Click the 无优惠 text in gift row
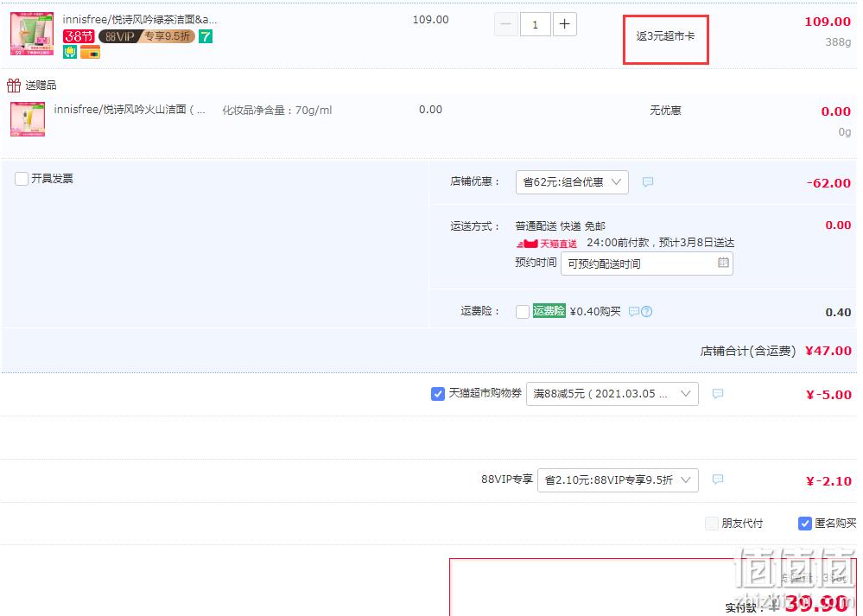This screenshot has height=616, width=863. tap(665, 110)
